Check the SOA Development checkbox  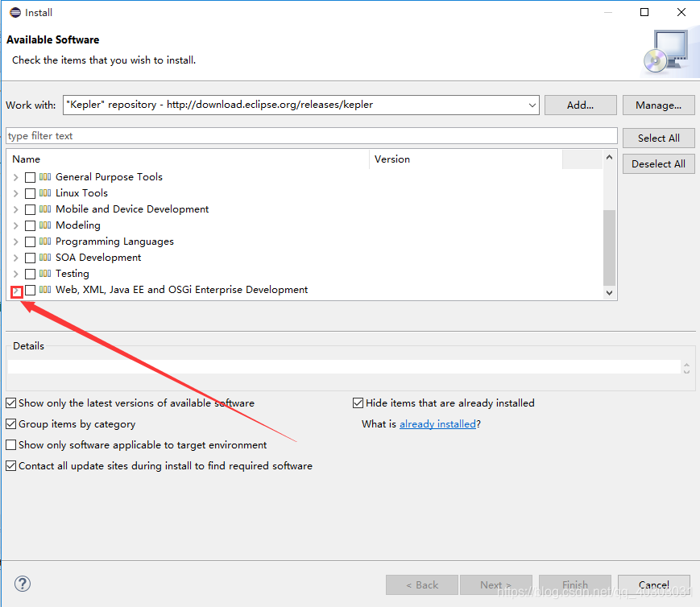point(30,258)
